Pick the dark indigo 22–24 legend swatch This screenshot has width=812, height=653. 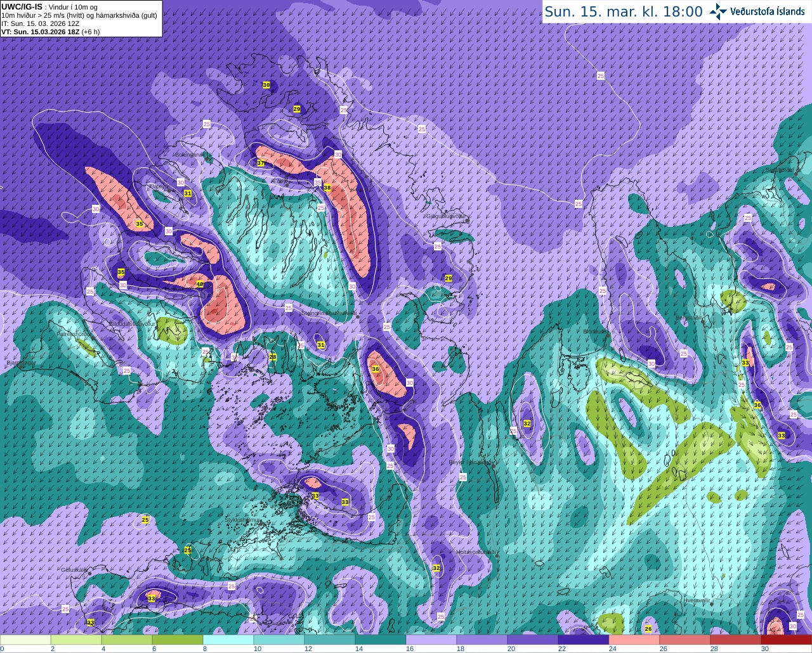click(x=584, y=640)
